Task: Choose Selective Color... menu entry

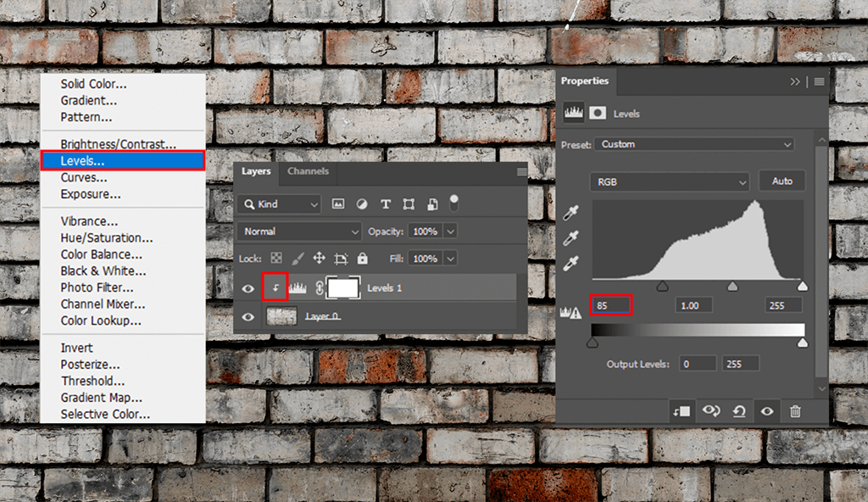Action: 105,414
